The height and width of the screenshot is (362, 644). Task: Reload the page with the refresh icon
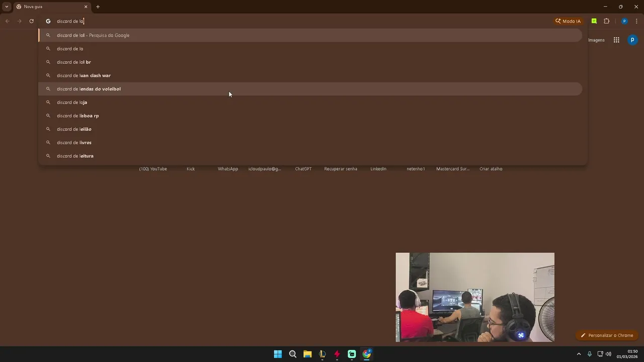point(31,21)
